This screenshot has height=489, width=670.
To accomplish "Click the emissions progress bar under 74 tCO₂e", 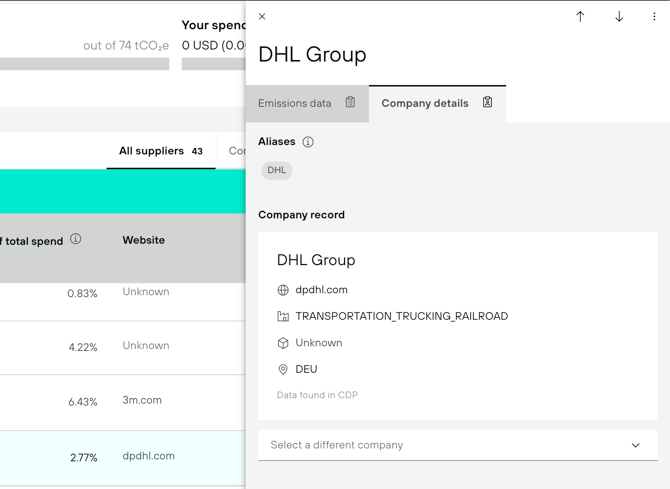I will [x=84, y=64].
